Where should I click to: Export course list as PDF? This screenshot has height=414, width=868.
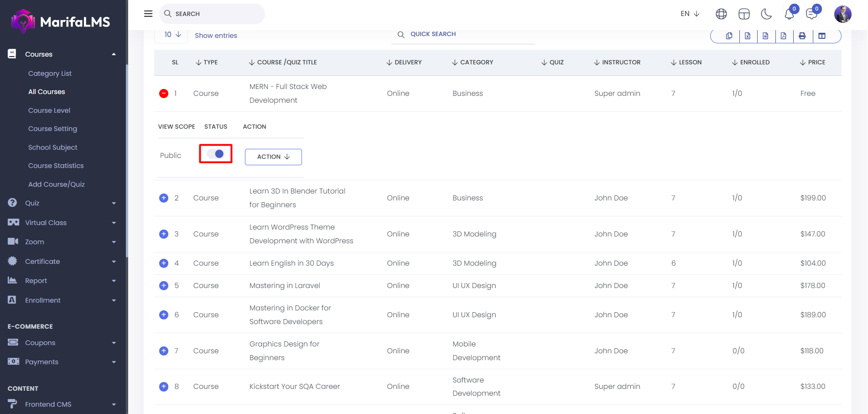784,36
